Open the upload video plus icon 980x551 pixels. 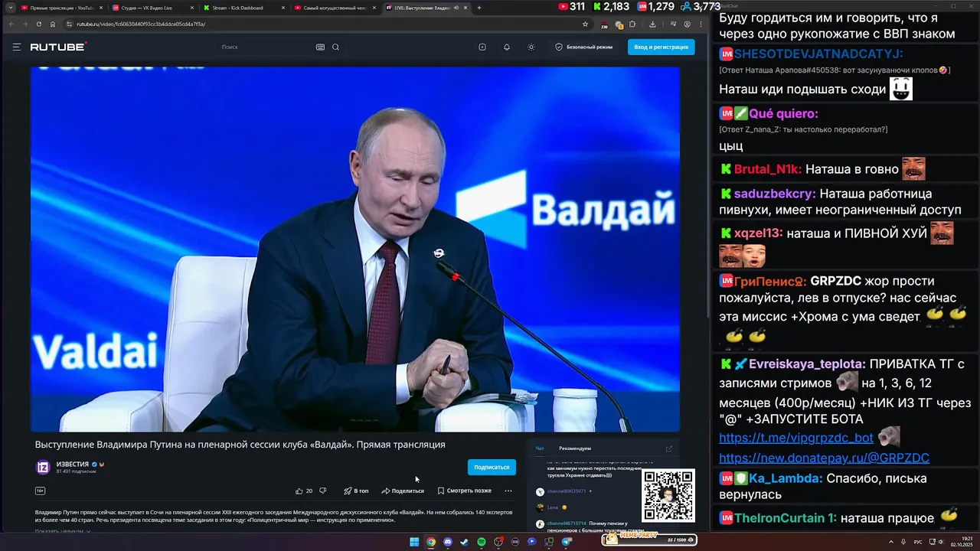[x=482, y=47]
